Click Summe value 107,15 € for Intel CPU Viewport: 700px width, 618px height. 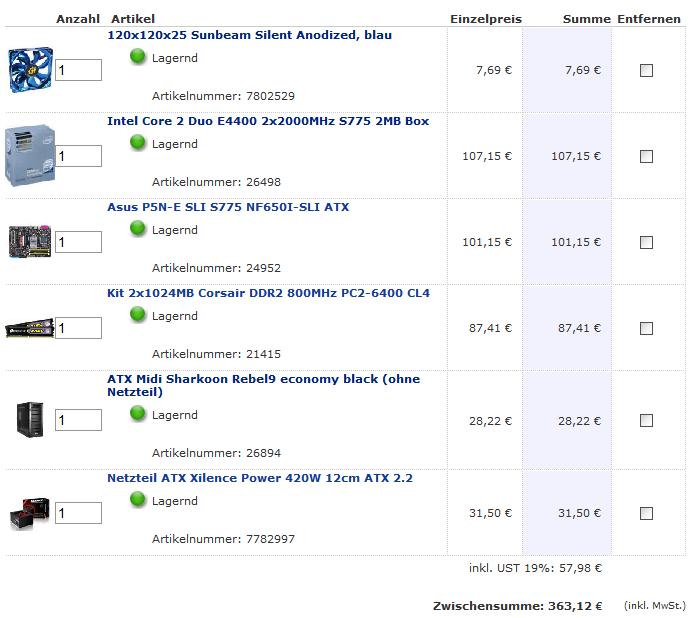click(x=576, y=156)
